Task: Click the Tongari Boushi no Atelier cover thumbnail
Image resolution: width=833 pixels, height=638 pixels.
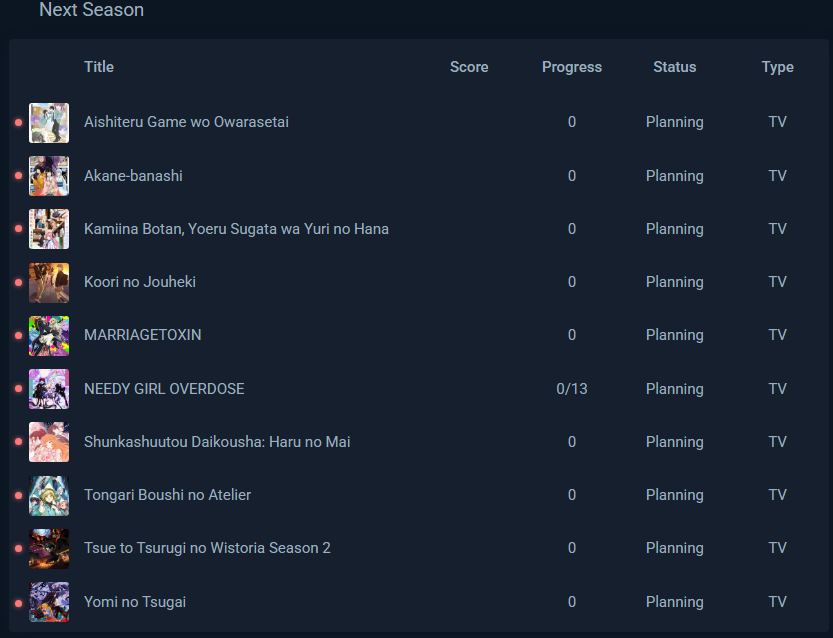Action: [x=49, y=496]
